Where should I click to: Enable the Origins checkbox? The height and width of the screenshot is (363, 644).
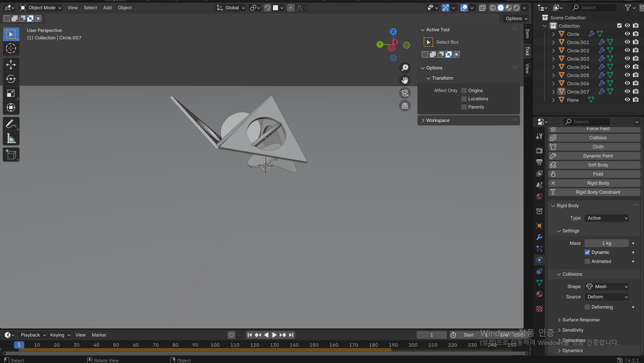click(464, 90)
